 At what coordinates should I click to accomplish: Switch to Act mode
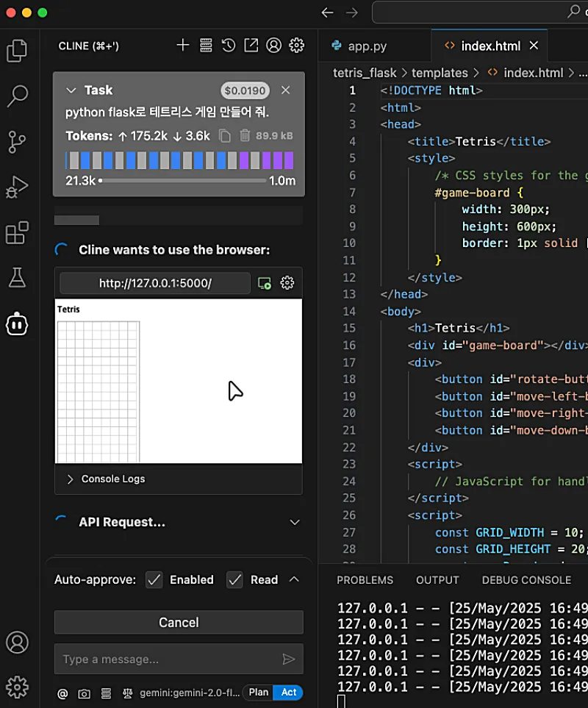tap(288, 693)
